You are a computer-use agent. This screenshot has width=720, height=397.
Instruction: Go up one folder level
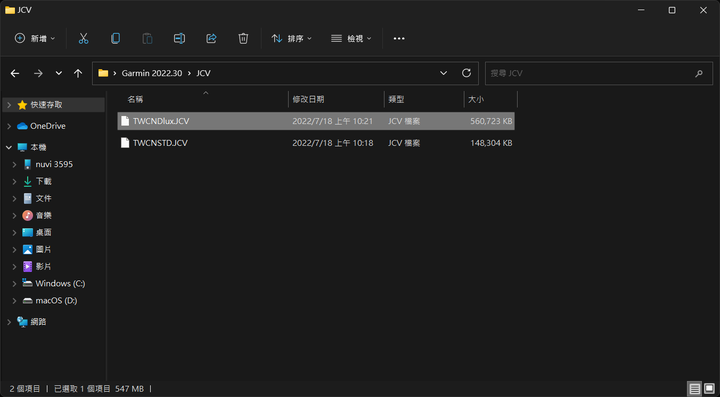(78, 73)
